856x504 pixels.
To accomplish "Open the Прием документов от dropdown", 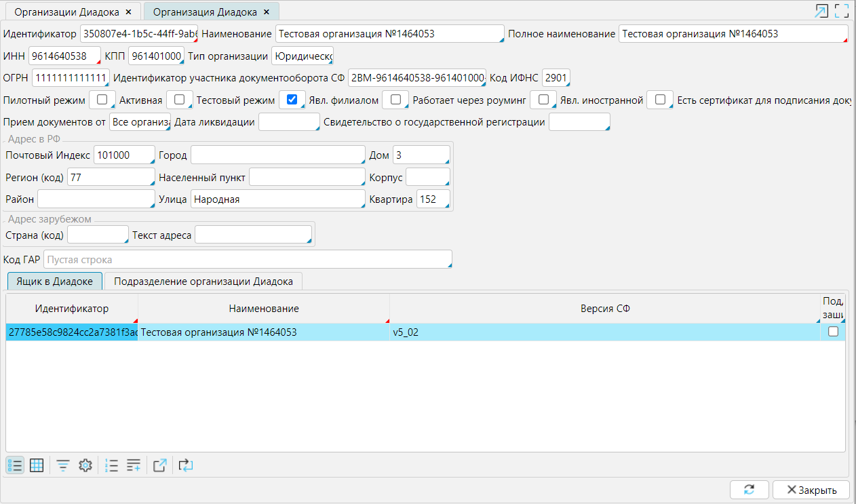I will 140,122.
